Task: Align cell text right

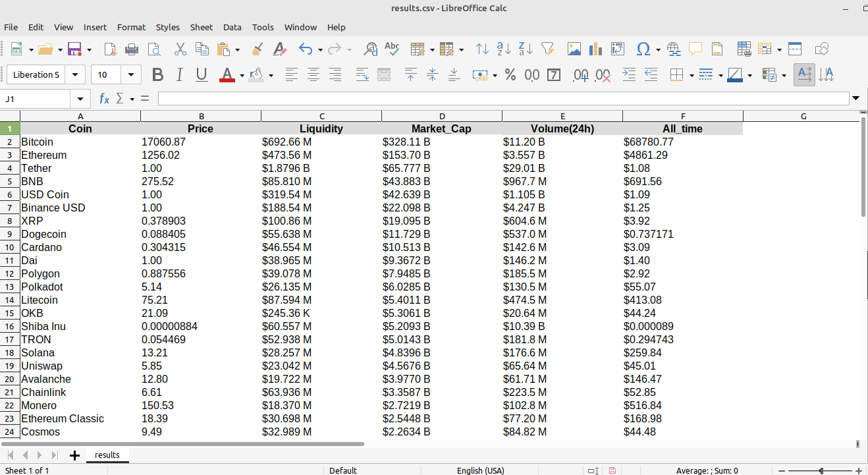Action: [x=335, y=74]
